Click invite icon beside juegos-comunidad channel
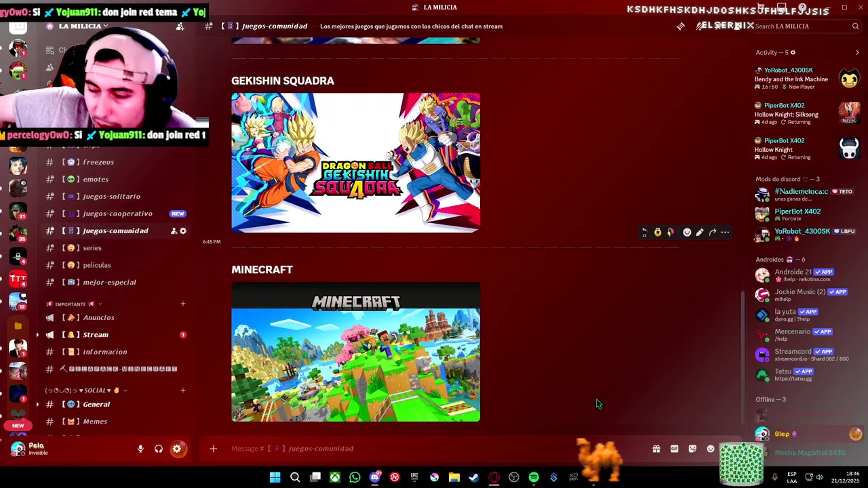 (174, 231)
